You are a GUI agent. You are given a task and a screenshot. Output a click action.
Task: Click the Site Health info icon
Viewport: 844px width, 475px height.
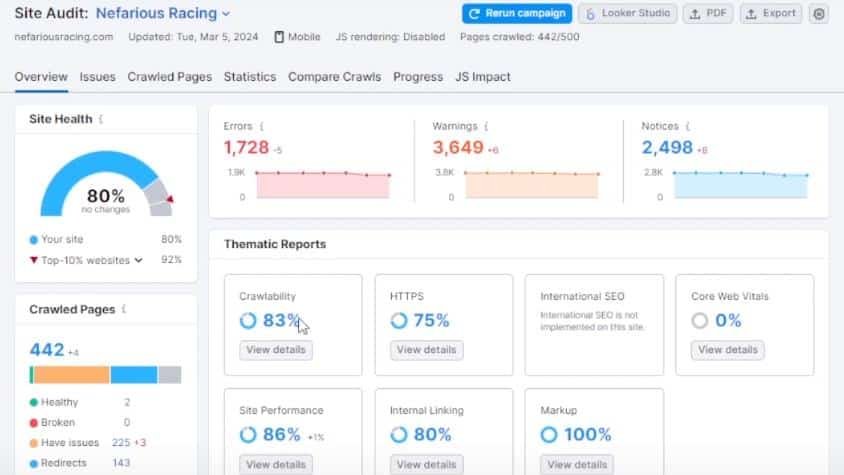tap(101, 119)
